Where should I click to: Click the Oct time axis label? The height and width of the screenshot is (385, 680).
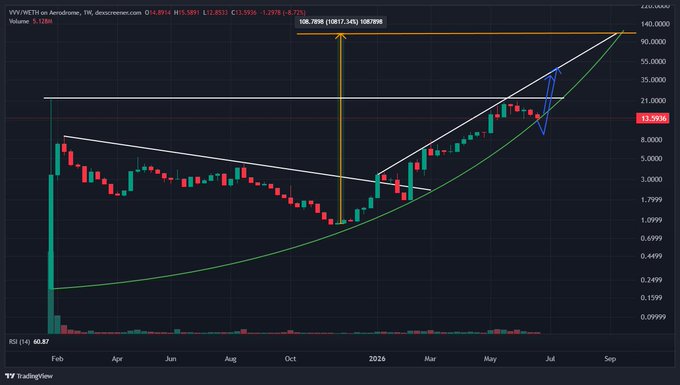click(x=290, y=359)
